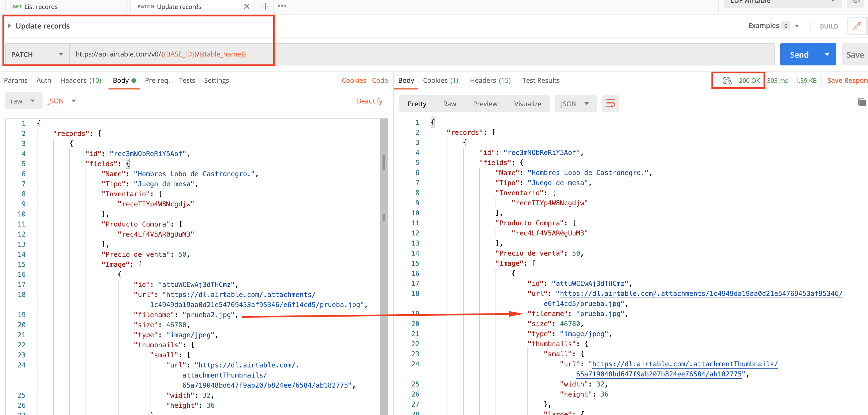
Task: Enable the Visualize response view
Action: point(528,104)
